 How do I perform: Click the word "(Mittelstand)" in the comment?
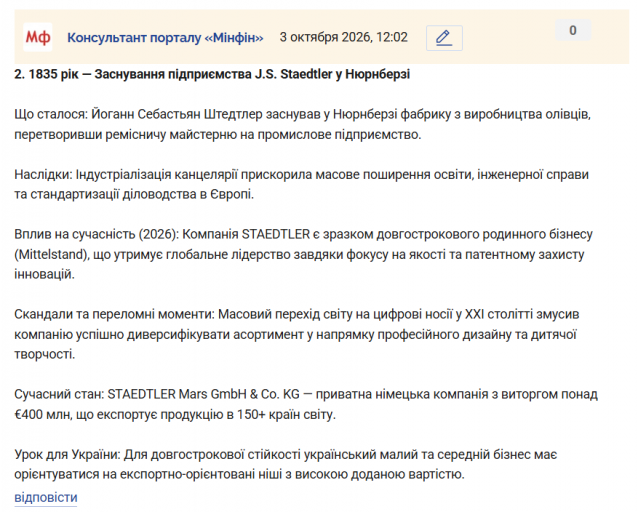[x=52, y=254]
